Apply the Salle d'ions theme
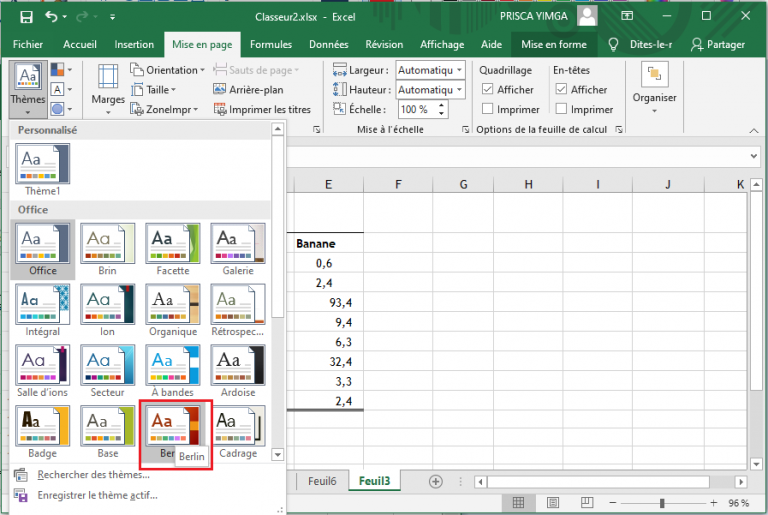Image resolution: width=768 pixels, height=515 pixels. 43,371
